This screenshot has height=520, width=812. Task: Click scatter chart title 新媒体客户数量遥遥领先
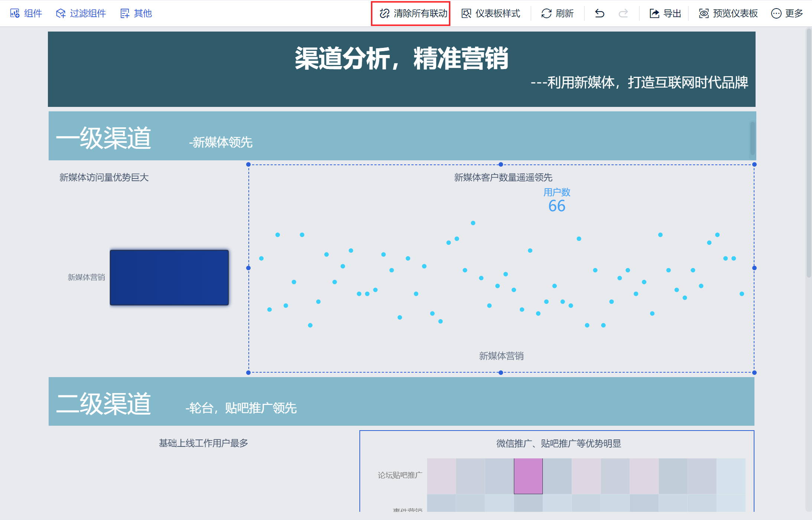503,177
